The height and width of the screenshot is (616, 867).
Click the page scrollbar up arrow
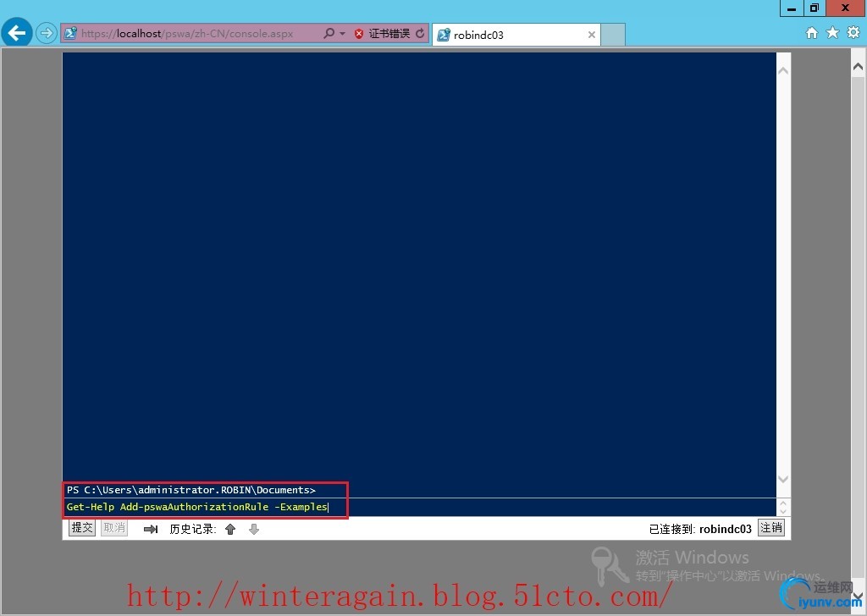(x=859, y=67)
